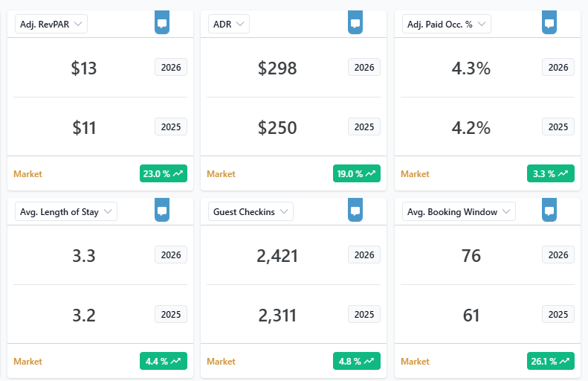Screen dimensions: 588x381
Task: Click Market label in ADR card
Action: point(221,174)
